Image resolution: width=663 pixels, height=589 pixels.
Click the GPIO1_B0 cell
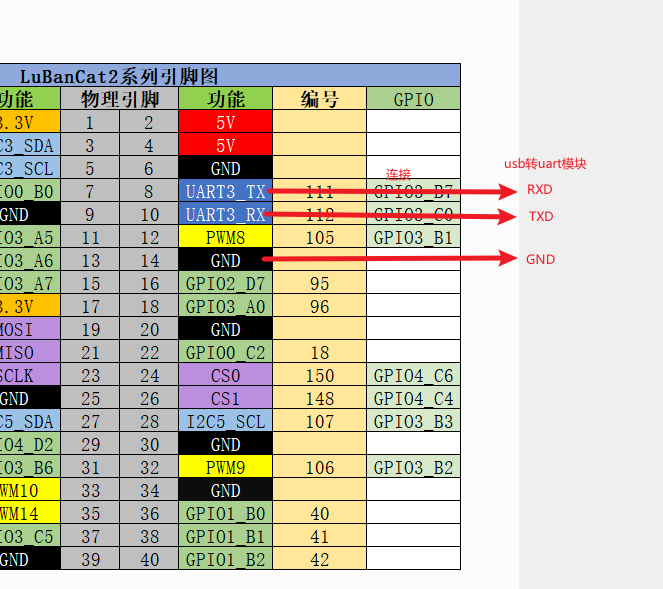[225, 513]
